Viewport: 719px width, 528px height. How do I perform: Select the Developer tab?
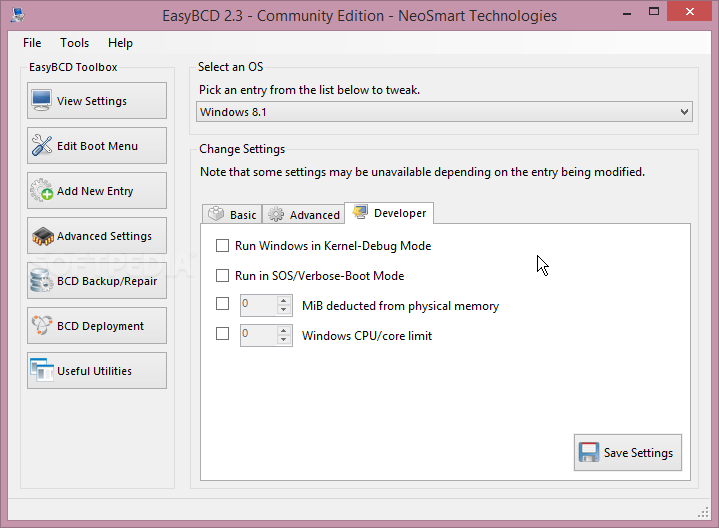point(389,213)
